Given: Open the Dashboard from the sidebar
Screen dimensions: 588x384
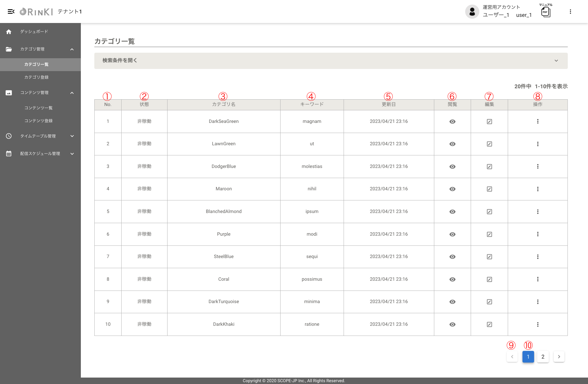Looking at the screenshot, I should point(34,32).
